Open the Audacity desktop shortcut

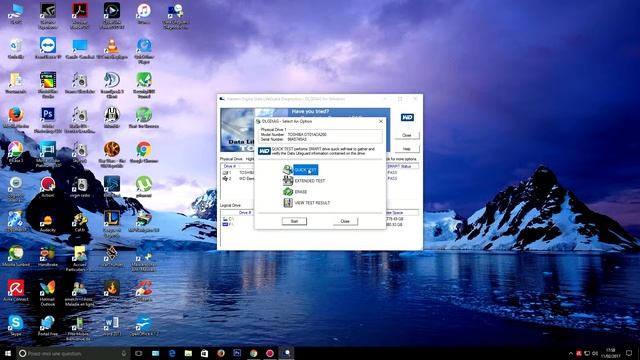(48, 222)
